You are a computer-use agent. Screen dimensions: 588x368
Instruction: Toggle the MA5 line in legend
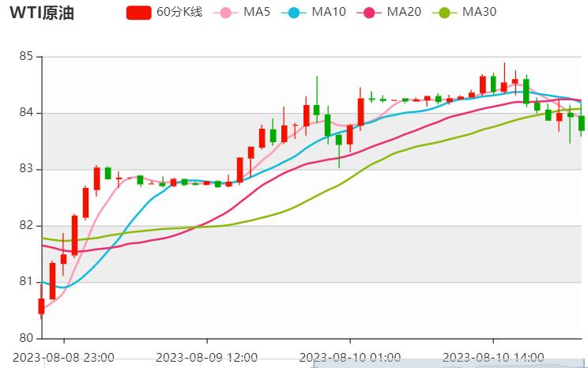pos(242,12)
